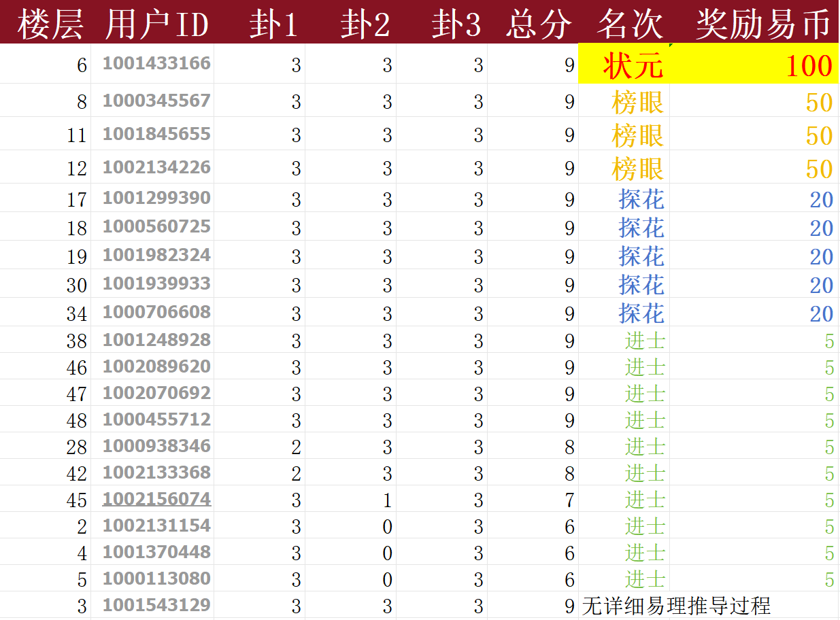Screen dimensions: 840x620
Task: Click the 榜眼 cell for user 1001845655
Action: click(x=637, y=136)
